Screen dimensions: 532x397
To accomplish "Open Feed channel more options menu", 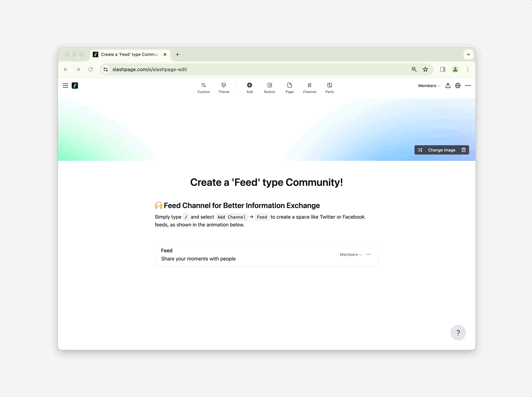I will point(368,254).
